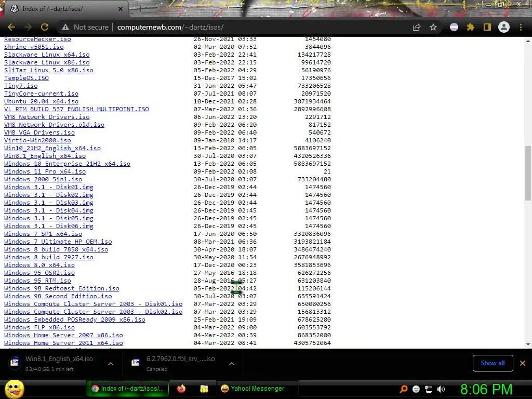Open the Chrome three-dot menu
Viewport: 532px width, 399px height.
[521, 27]
